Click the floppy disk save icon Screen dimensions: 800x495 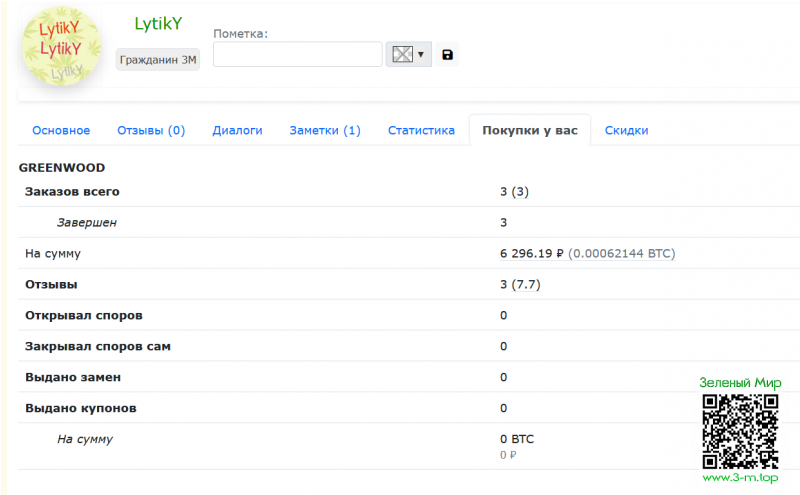(447, 54)
